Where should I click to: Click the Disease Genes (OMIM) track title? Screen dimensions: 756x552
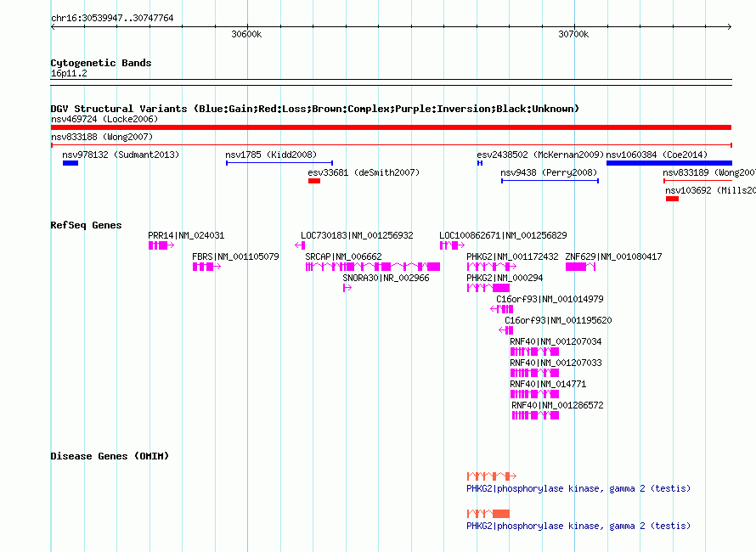(110, 456)
